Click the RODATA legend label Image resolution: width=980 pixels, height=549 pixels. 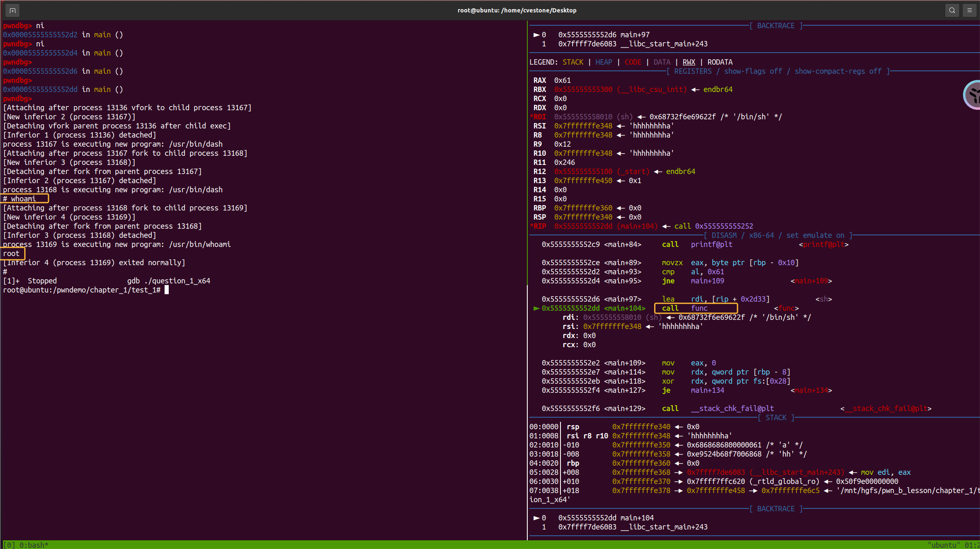720,62
